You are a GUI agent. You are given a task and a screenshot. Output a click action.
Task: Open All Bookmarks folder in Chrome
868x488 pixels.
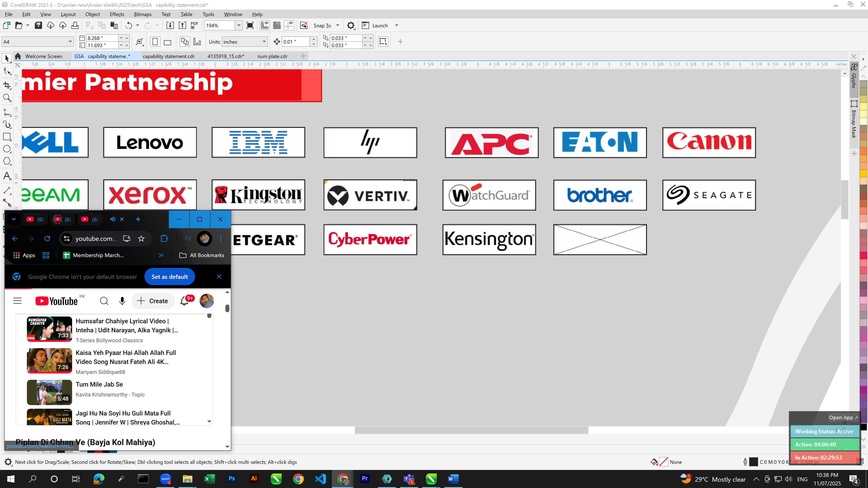tap(202, 255)
